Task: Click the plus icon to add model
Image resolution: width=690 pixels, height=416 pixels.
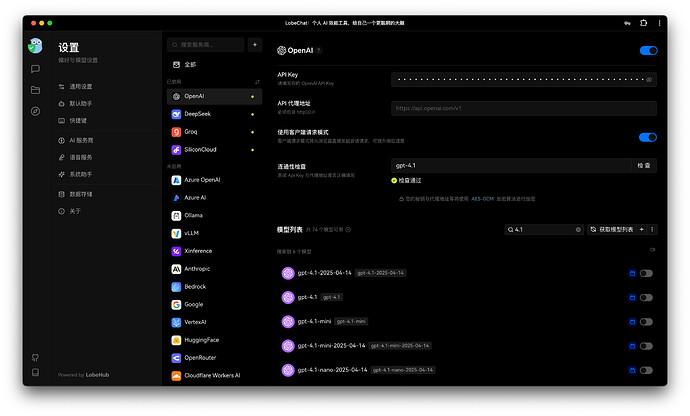Action: click(x=642, y=229)
